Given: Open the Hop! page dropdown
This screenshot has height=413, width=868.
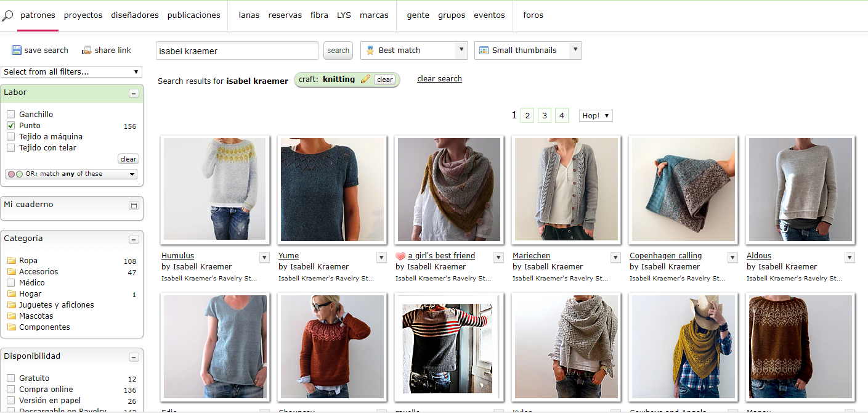Looking at the screenshot, I should 596,116.
